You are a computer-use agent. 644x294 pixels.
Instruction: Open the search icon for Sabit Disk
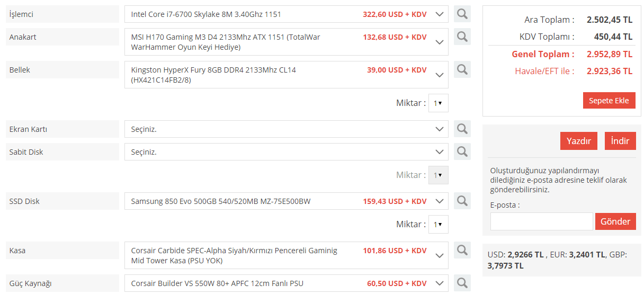[x=462, y=152]
